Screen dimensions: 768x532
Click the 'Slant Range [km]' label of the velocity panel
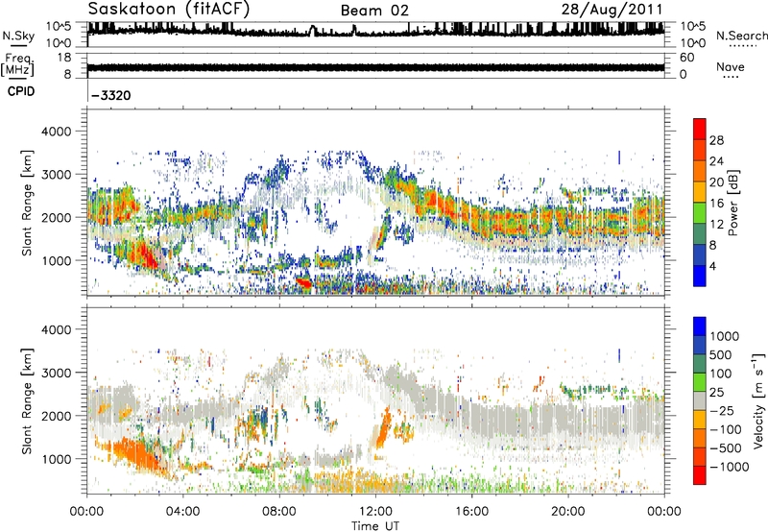click(27, 400)
